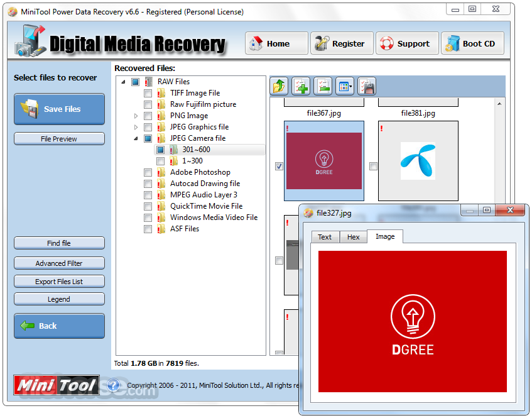The width and height of the screenshot is (532, 418).
Task: Open the Text tab in the preview window
Action: pyautogui.click(x=325, y=237)
